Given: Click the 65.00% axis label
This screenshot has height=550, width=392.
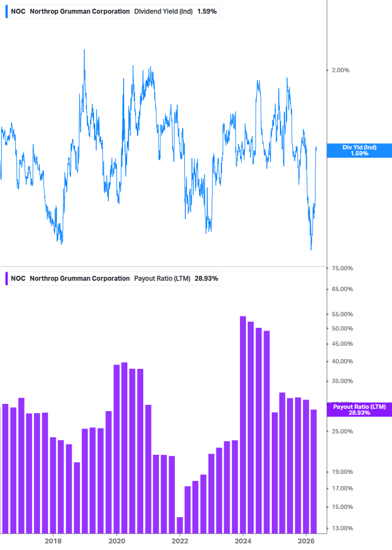Looking at the screenshot, I should point(342,290).
